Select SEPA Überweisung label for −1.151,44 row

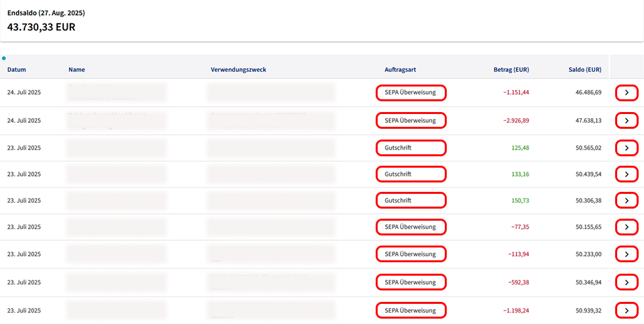click(411, 93)
